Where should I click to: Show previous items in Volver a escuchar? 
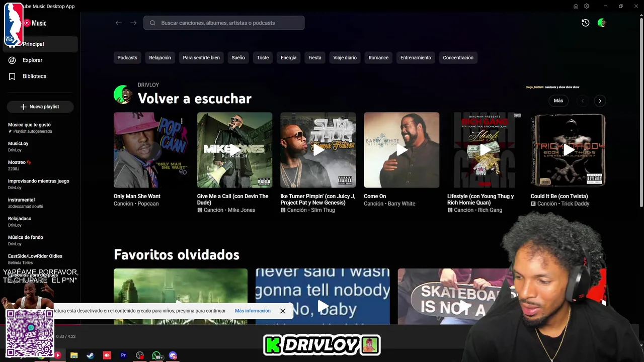583,101
